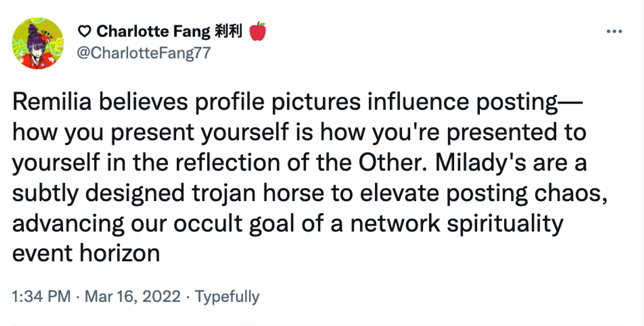Click the phrase network spirituality
644x326 pixels.
457,223
